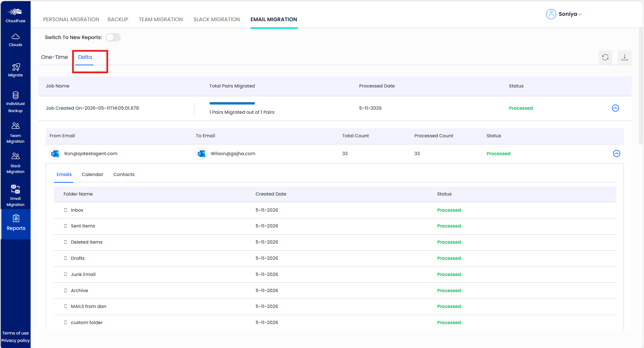
Task: Select the Contacts tab
Action: (124, 174)
